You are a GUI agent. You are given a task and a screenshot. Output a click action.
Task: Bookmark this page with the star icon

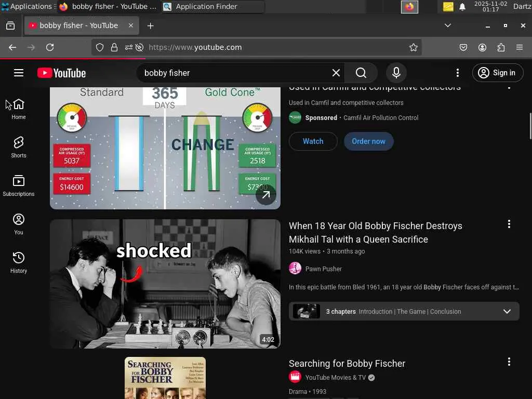point(413,47)
